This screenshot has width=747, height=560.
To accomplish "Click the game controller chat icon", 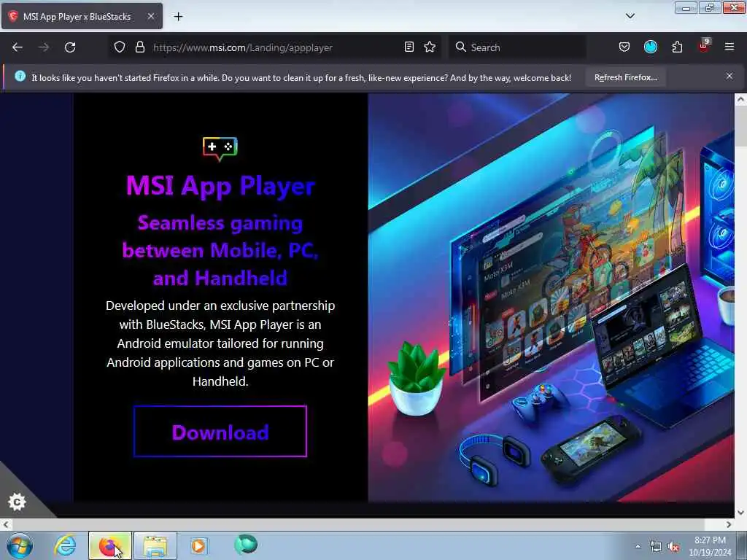I will click(220, 149).
